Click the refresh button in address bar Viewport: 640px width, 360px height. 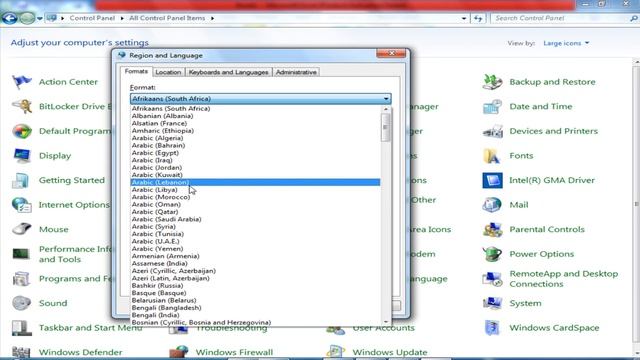point(478,18)
